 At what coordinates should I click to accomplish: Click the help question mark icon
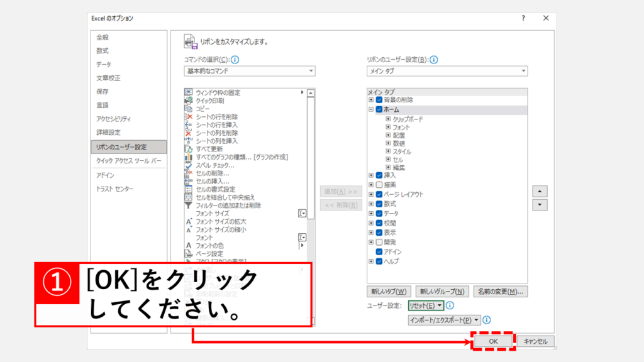pos(523,18)
